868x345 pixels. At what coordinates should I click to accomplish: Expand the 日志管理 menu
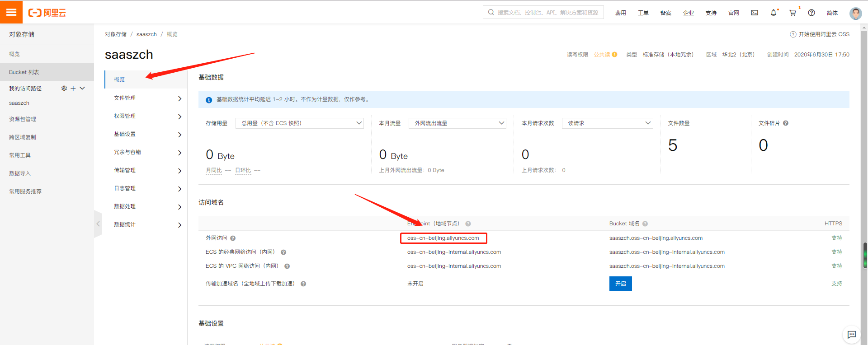pos(146,188)
